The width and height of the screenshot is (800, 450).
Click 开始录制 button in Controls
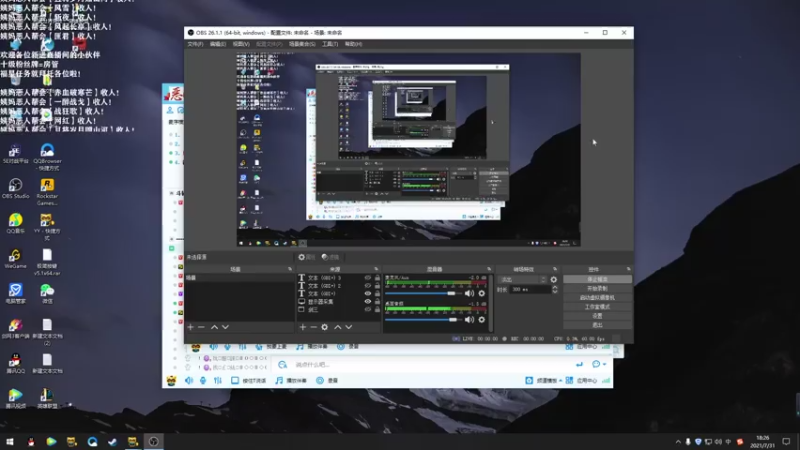click(x=597, y=289)
